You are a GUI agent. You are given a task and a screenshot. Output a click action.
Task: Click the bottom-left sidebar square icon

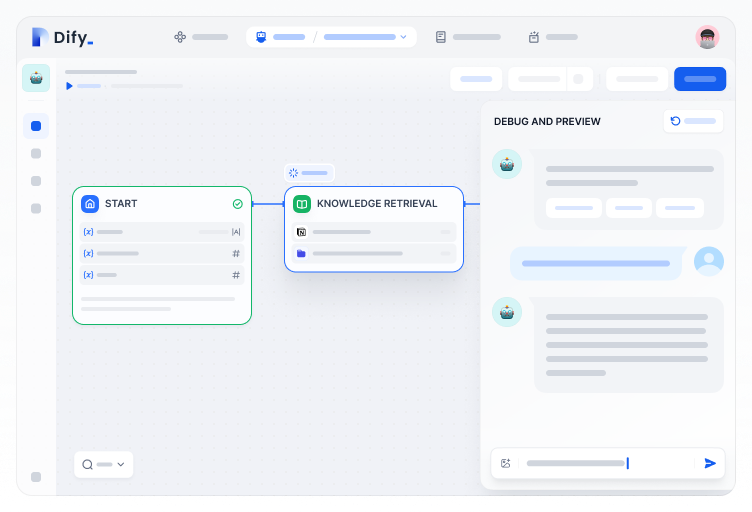[36, 477]
